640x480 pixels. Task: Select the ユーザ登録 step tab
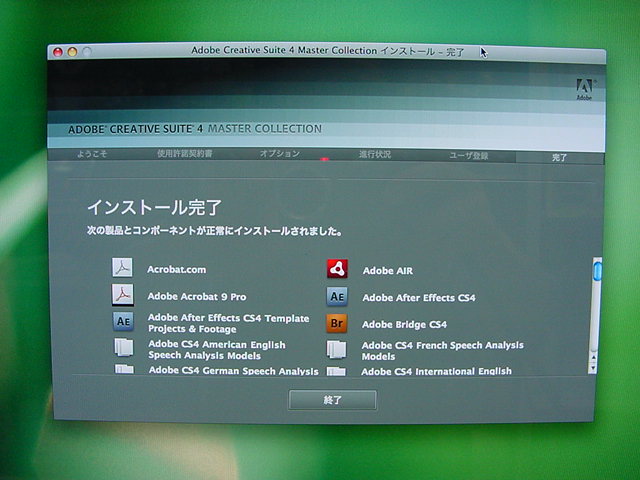469,156
